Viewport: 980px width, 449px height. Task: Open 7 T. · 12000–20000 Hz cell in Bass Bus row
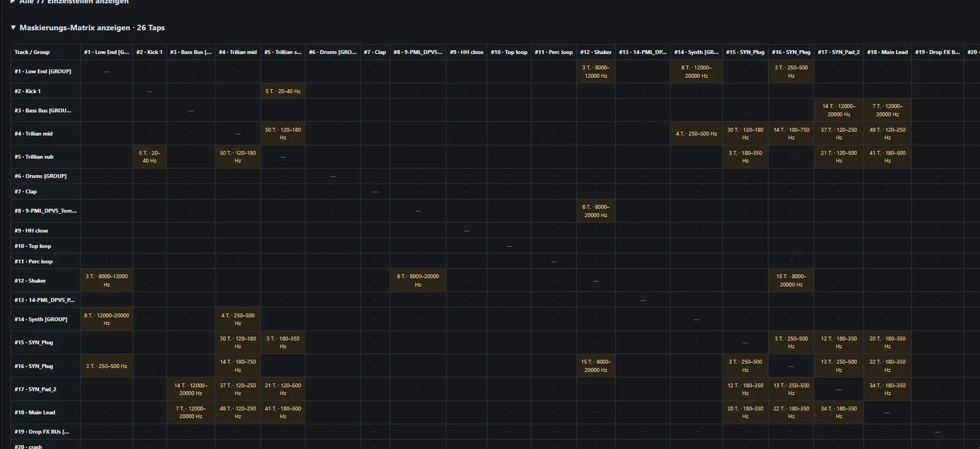point(888,110)
